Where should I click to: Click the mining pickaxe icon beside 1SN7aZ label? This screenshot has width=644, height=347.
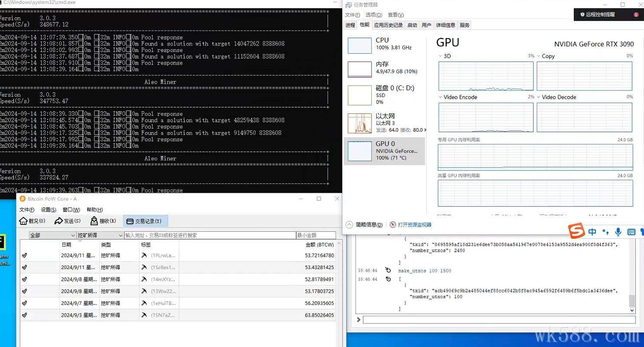(144, 315)
